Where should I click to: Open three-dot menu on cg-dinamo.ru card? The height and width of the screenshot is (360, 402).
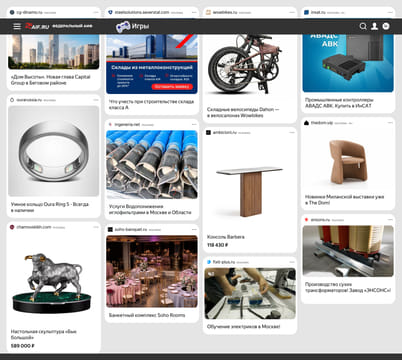coord(96,12)
